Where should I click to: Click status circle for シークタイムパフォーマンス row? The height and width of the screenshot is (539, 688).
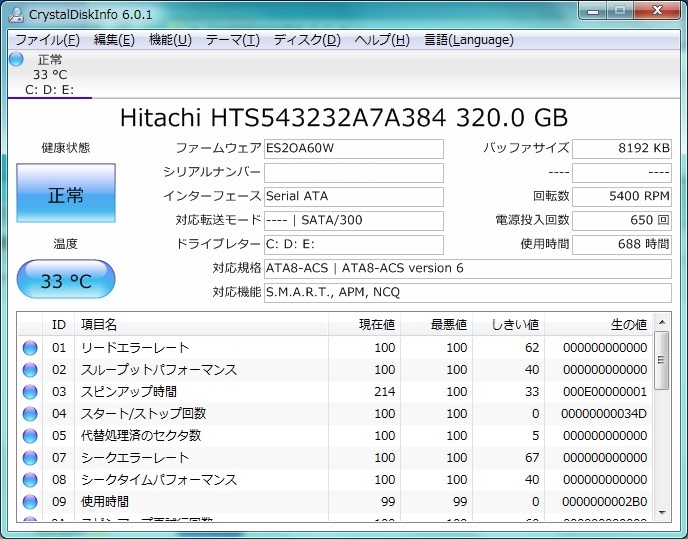(x=30, y=480)
